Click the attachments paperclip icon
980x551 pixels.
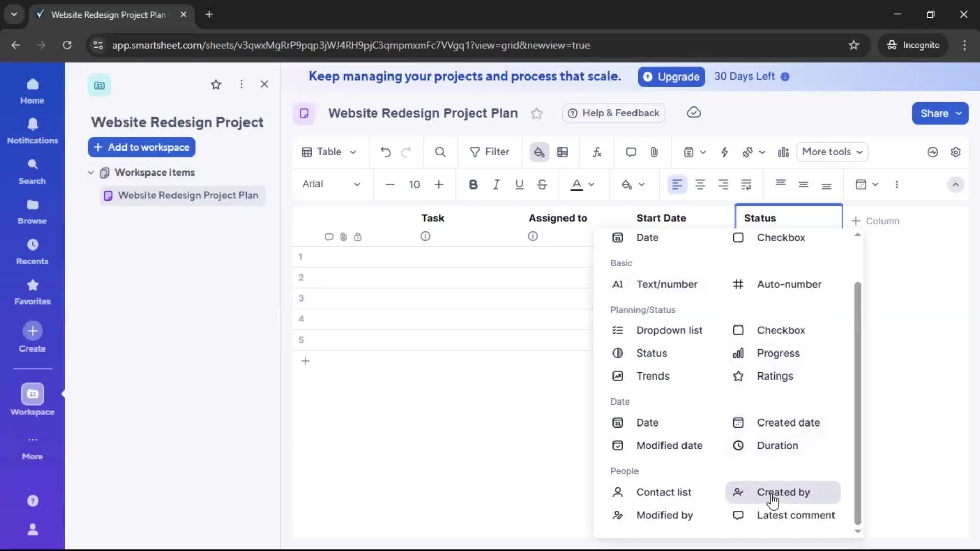655,152
